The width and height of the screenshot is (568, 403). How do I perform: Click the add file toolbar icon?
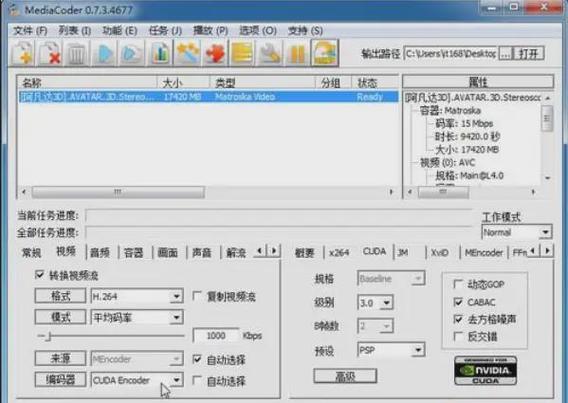[x=23, y=54]
